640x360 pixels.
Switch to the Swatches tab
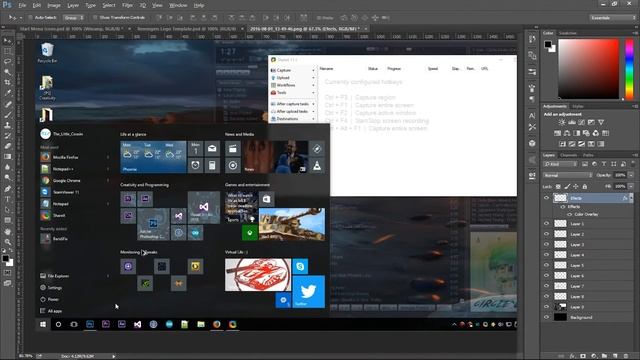point(567,33)
